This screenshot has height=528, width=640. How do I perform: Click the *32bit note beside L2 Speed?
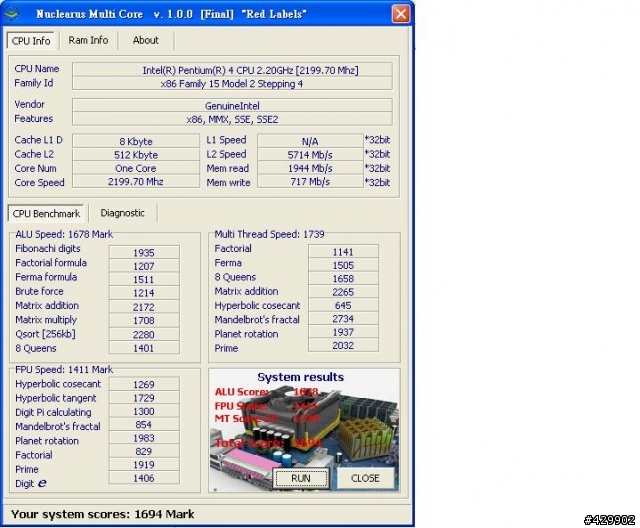(378, 154)
